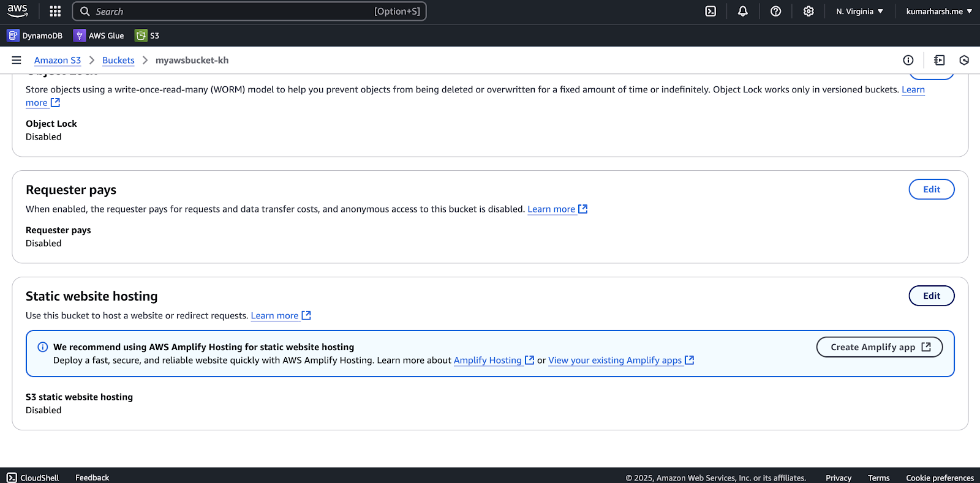This screenshot has width=980, height=483.
Task: Open the Privacy footer link
Action: point(839,478)
